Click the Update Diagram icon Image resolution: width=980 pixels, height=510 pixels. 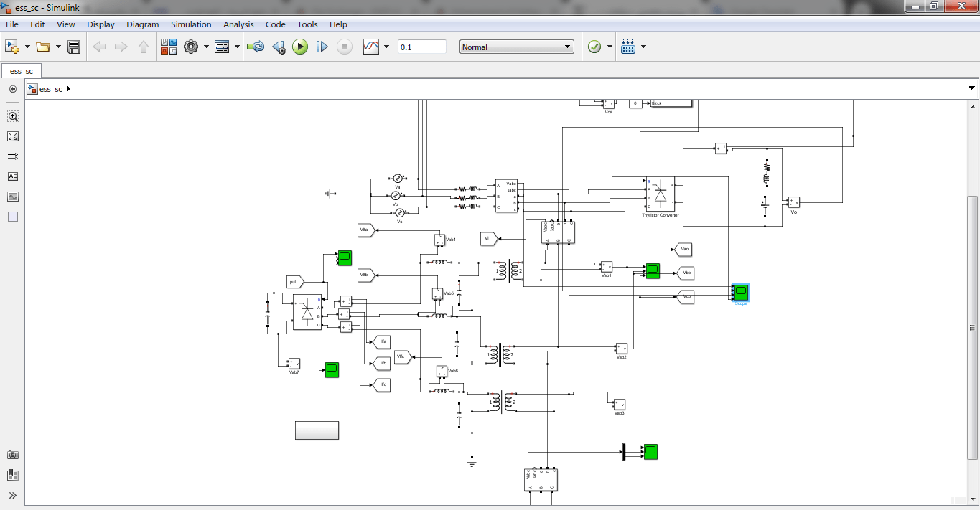click(x=255, y=47)
